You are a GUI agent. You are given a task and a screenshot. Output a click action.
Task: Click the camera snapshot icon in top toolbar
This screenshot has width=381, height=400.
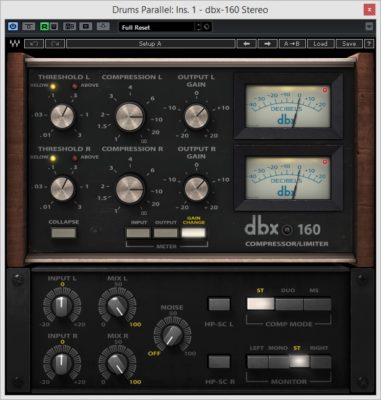[103, 26]
